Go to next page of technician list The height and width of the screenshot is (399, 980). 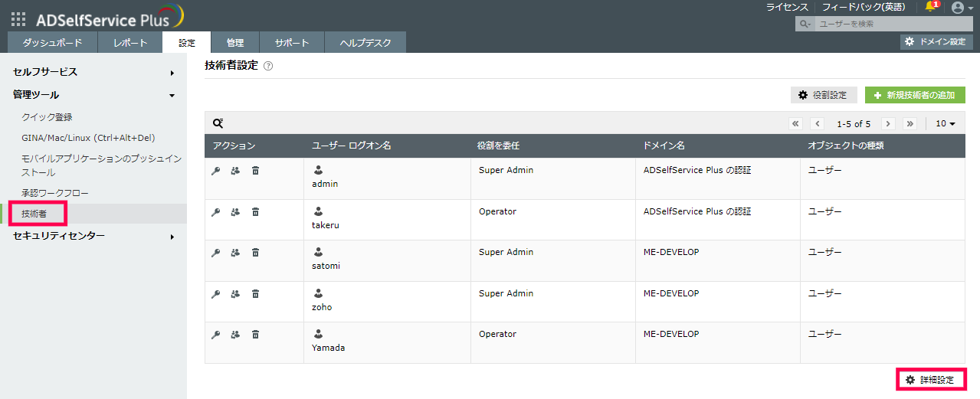tap(888, 123)
